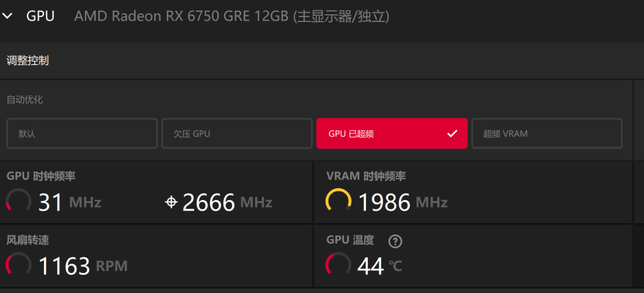644x293 pixels.
Task: Choose the 超频 VRAM preset
Action: [547, 133]
